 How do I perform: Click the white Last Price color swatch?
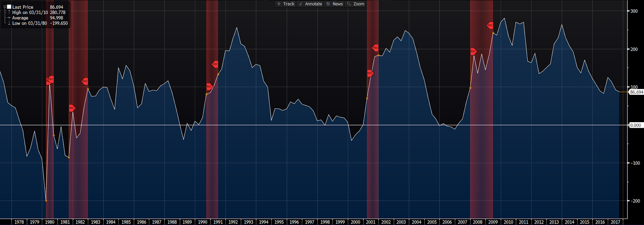point(9,7)
